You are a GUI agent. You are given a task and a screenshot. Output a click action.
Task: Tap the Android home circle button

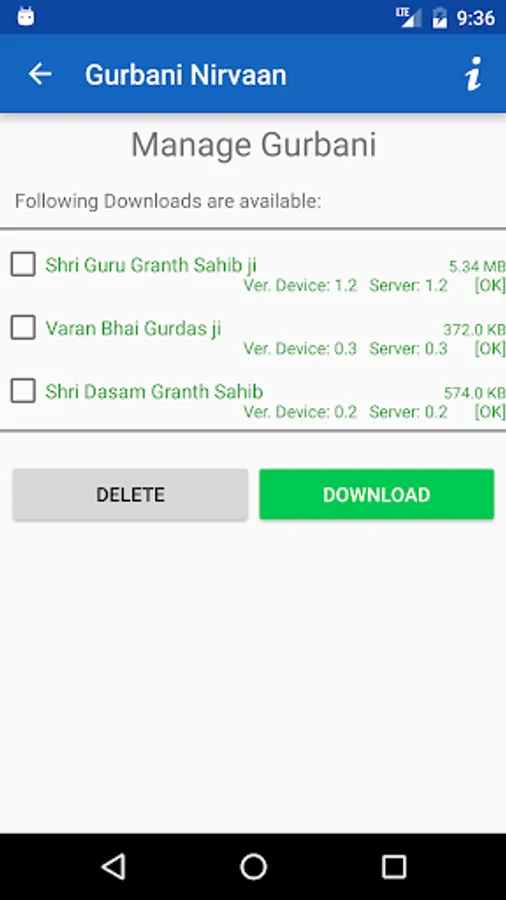point(253,866)
